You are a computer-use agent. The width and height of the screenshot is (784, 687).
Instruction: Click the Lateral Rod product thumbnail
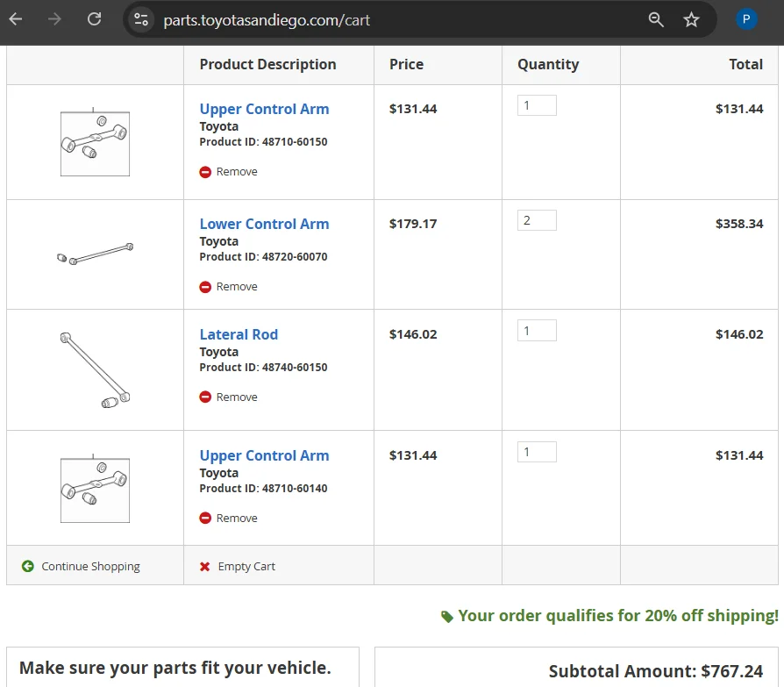pyautogui.click(x=95, y=369)
